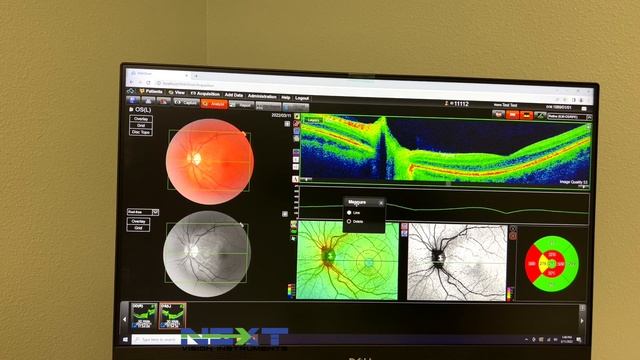Screen dimensions: 640x360
Task: Click the pale round icon beside the B-scan
Action: click(x=297, y=138)
